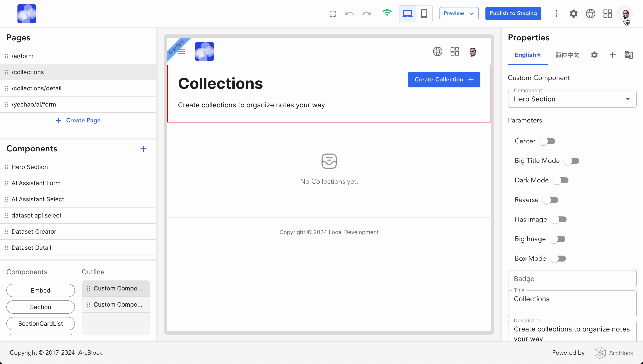
Task: Select the /collections page in Pages list
Action: point(27,72)
